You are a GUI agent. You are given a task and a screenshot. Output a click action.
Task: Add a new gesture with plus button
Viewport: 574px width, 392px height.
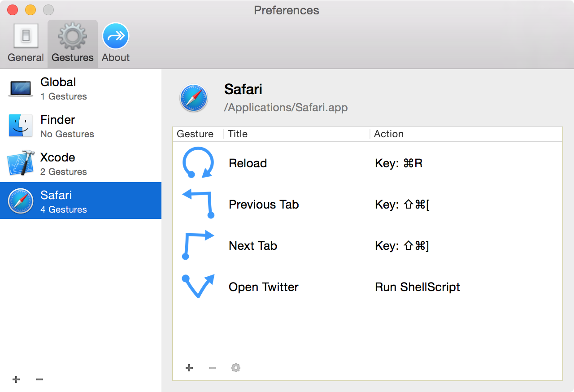tap(189, 368)
